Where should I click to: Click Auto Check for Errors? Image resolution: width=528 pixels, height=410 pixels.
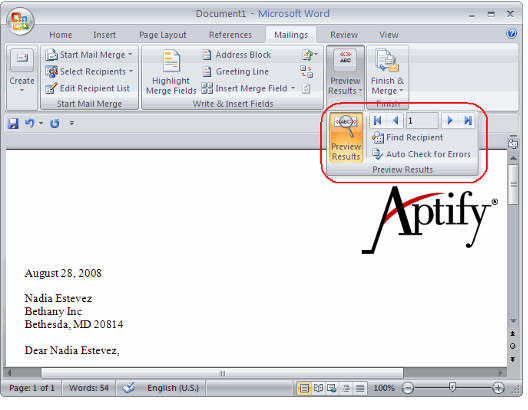point(421,154)
